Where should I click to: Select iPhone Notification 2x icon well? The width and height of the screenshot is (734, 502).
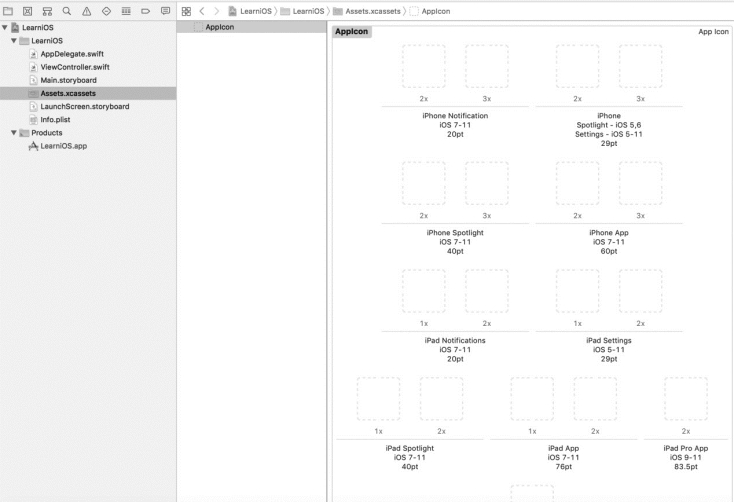[424, 66]
